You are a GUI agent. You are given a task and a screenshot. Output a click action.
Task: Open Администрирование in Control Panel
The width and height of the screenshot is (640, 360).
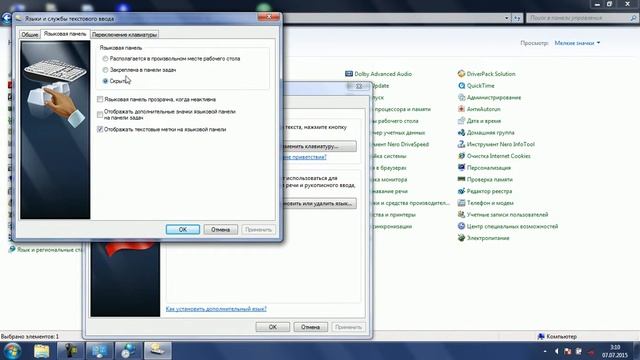pos(489,98)
